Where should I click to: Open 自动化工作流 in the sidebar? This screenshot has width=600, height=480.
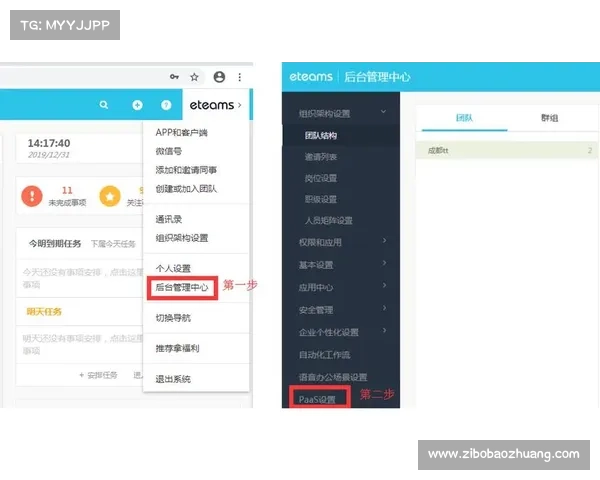pyautogui.click(x=324, y=354)
